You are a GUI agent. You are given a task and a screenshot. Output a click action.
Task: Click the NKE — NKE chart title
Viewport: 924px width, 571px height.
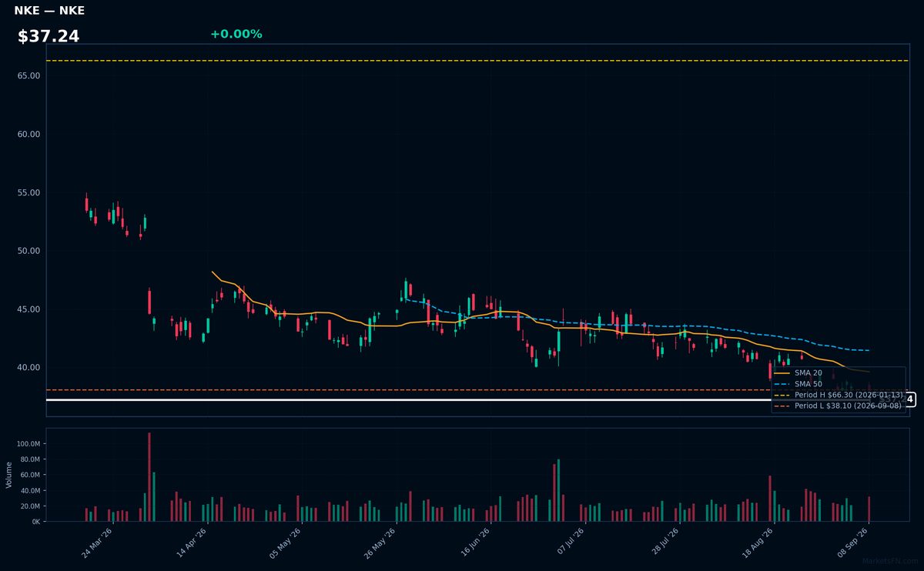click(49, 11)
